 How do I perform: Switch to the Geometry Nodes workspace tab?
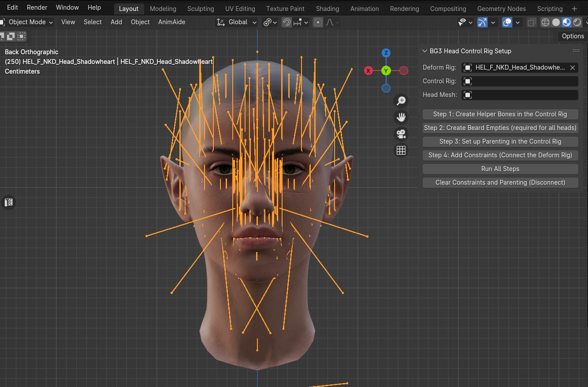coord(502,9)
